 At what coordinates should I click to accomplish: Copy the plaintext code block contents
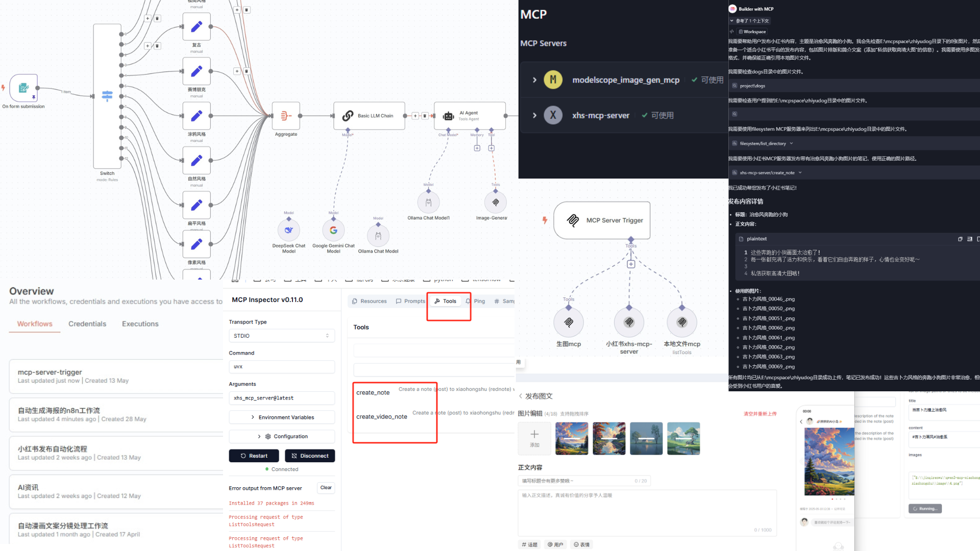960,239
